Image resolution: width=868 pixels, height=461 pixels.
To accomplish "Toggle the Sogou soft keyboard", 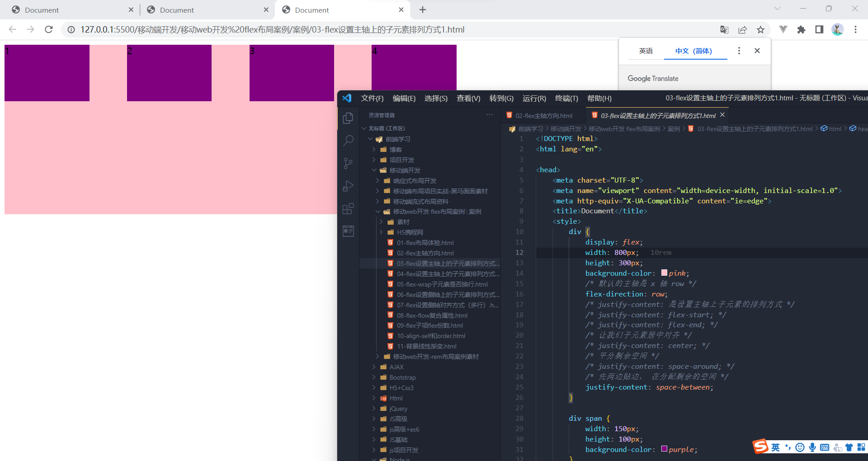I will coord(825,447).
